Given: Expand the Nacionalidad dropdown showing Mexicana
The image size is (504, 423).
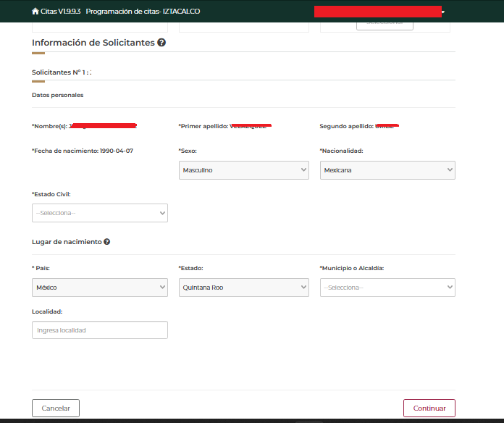Looking at the screenshot, I should point(387,170).
